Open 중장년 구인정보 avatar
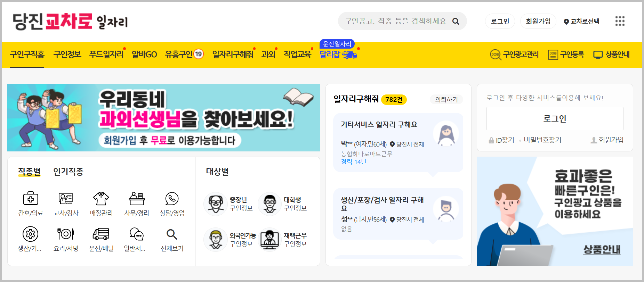Image resolution: width=644 pixels, height=282 pixels. (216, 204)
